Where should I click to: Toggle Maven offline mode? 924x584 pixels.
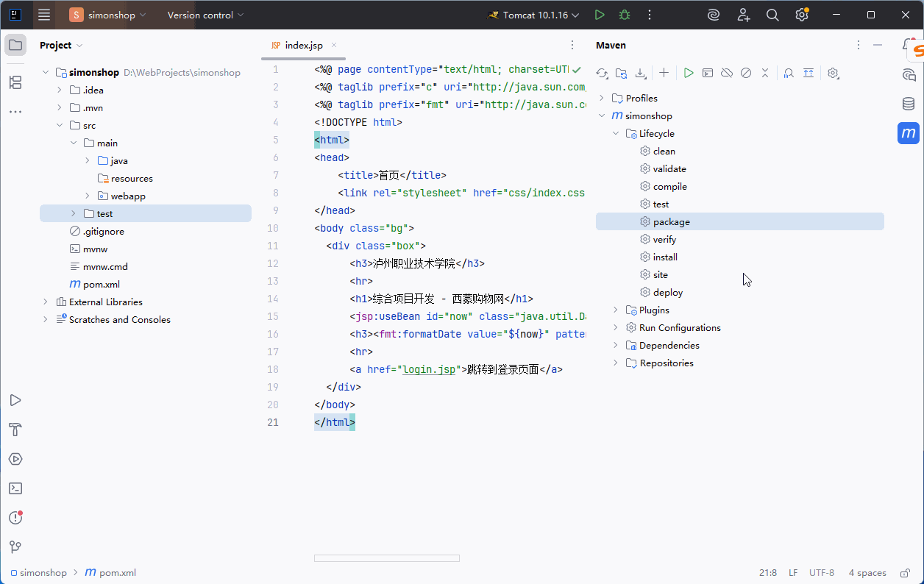[727, 73]
